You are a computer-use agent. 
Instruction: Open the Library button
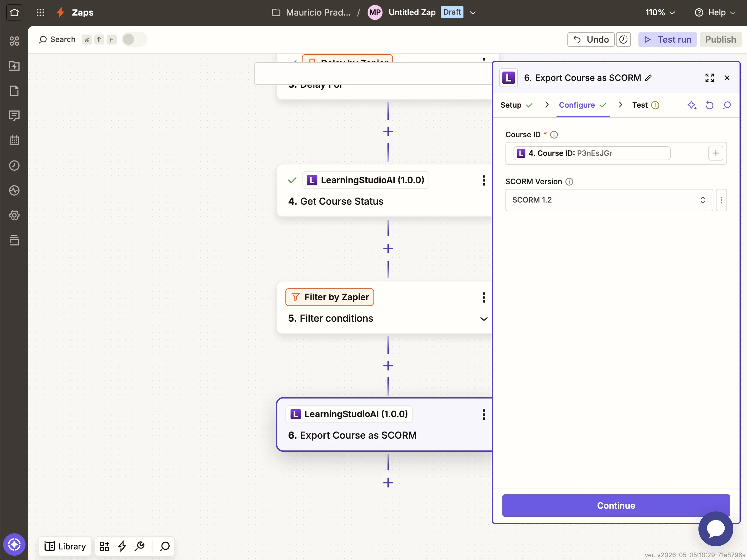pyautogui.click(x=65, y=546)
